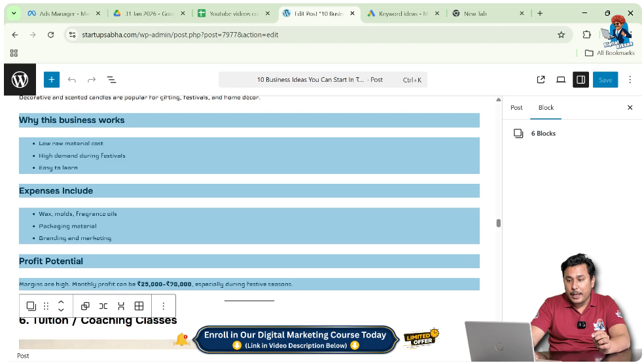The image size is (644, 363).
Task: Save the post
Action: [605, 80]
